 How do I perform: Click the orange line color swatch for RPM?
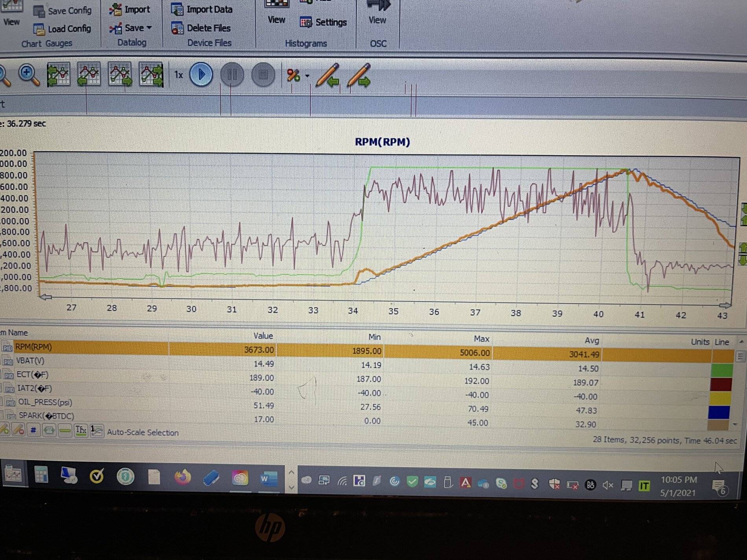(x=723, y=356)
